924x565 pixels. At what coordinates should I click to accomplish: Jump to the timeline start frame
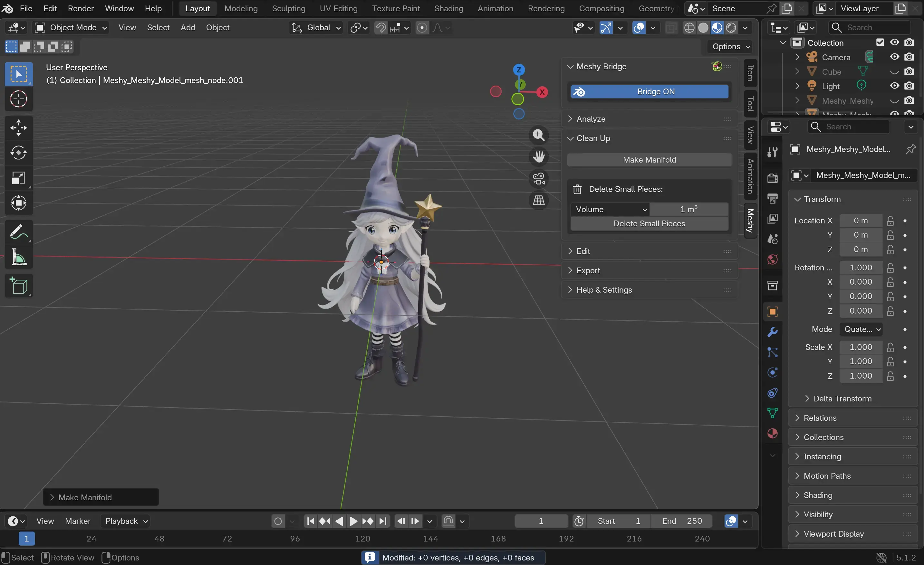(311, 521)
